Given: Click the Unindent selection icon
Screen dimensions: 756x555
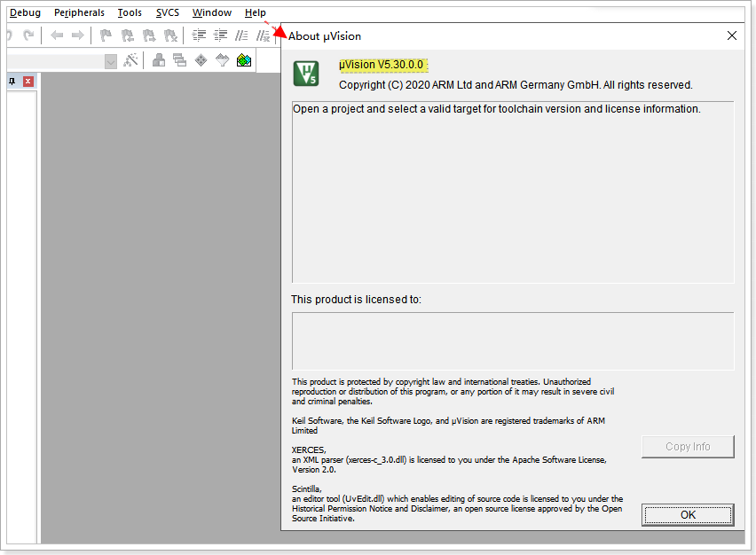Looking at the screenshot, I should (x=220, y=35).
